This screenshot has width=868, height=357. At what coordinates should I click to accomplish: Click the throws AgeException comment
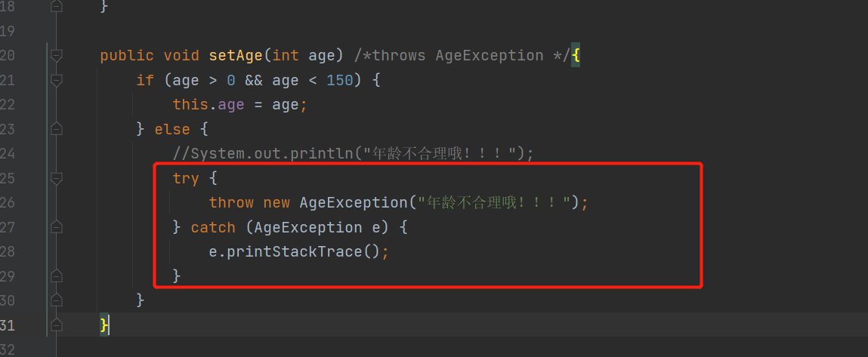tap(462, 56)
